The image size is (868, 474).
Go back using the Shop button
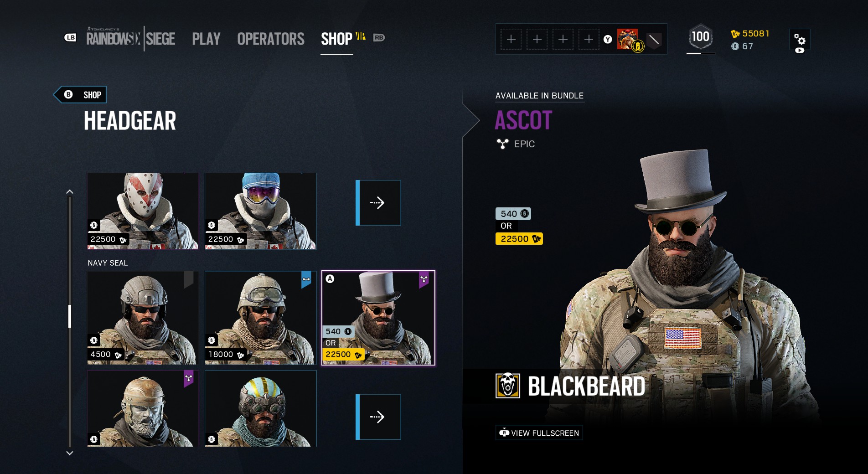pyautogui.click(x=81, y=95)
